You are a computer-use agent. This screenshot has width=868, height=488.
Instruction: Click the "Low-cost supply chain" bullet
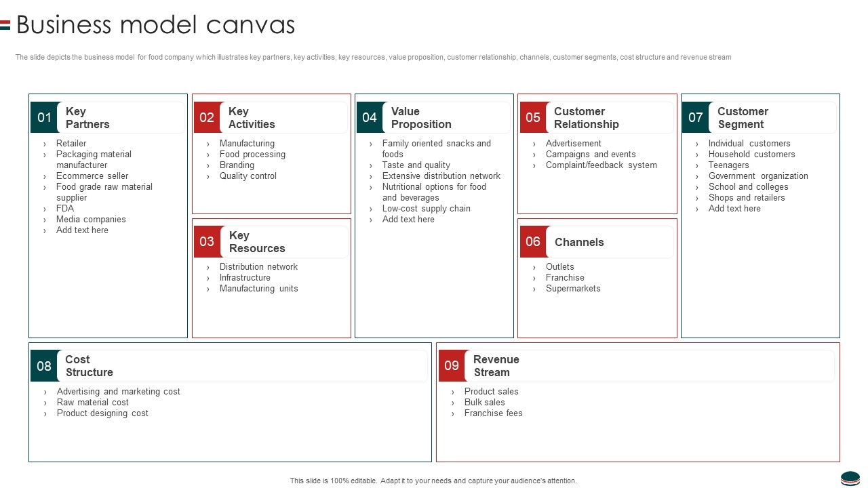pos(426,209)
